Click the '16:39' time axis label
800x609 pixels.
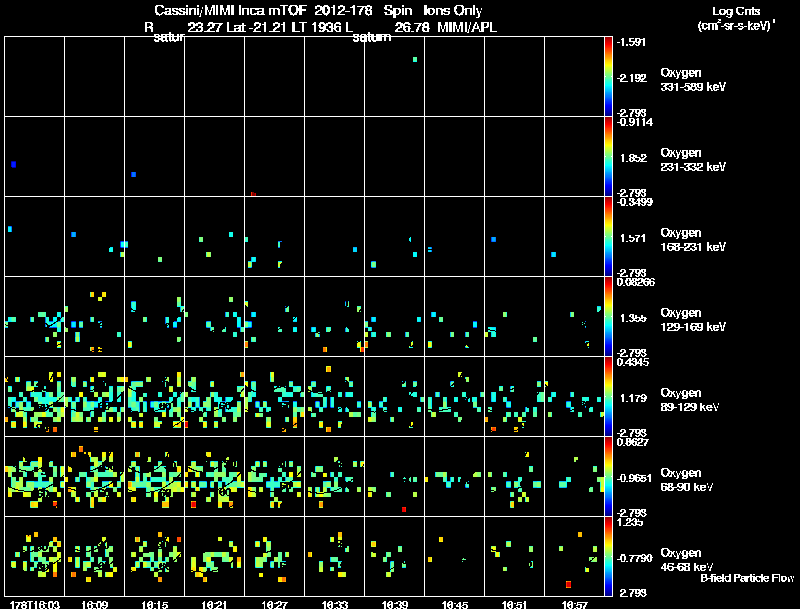coord(394,604)
